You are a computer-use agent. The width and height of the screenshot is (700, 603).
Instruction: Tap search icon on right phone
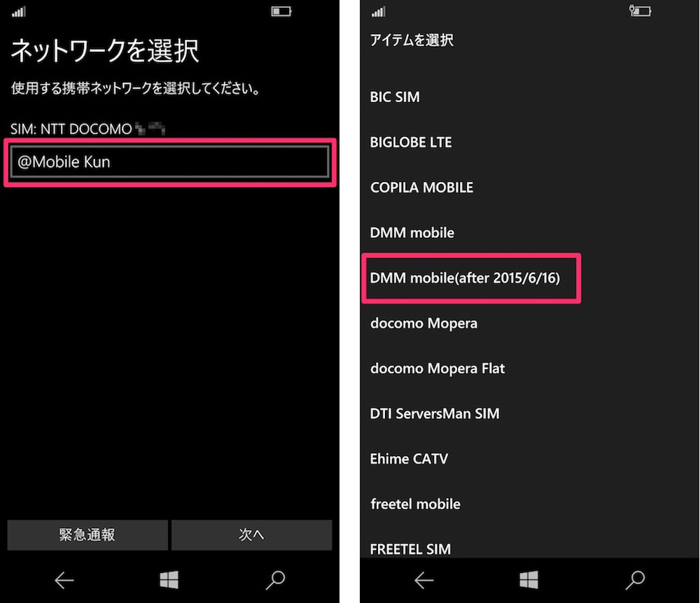(635, 580)
